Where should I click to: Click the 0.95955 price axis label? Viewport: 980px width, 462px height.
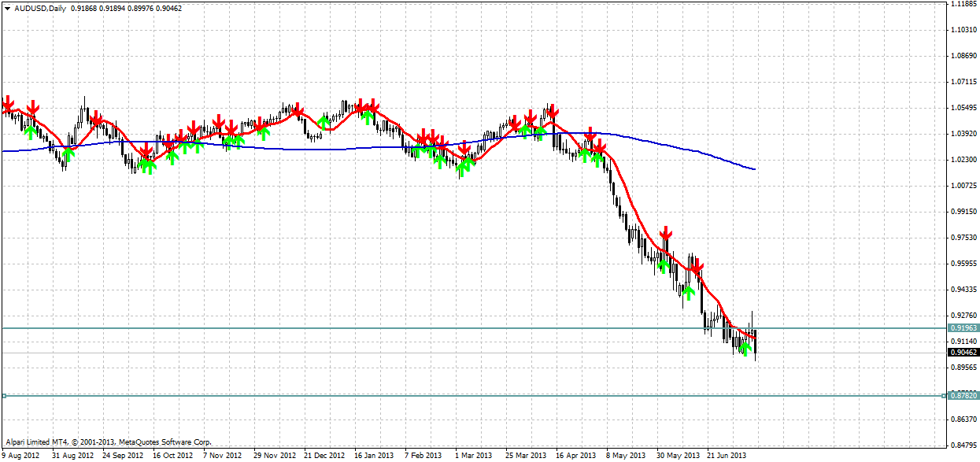tap(963, 264)
